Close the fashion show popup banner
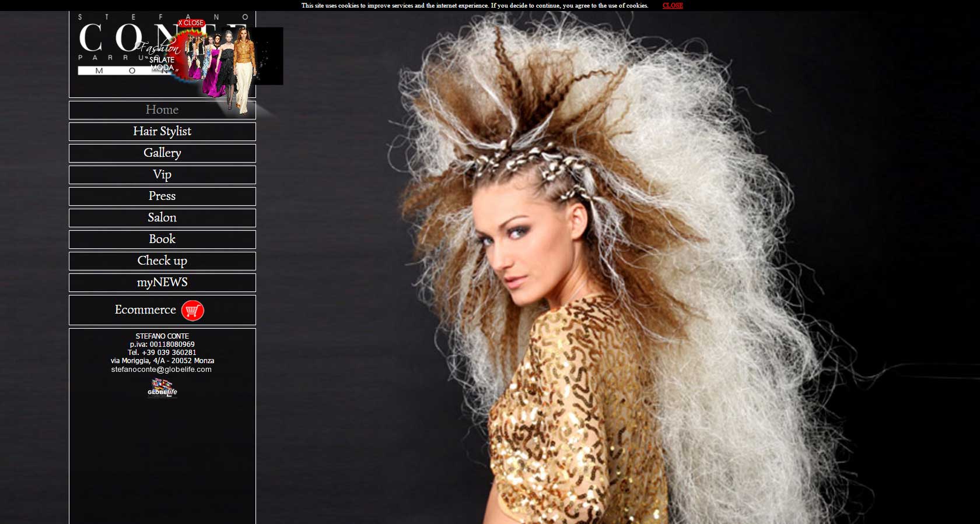Viewport: 980px width, 524px height. pos(191,23)
